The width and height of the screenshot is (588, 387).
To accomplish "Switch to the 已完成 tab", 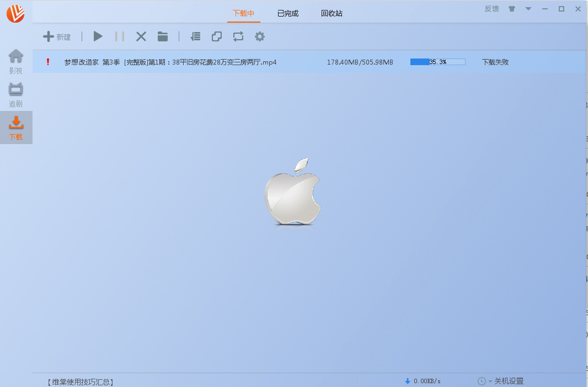I will [x=287, y=13].
